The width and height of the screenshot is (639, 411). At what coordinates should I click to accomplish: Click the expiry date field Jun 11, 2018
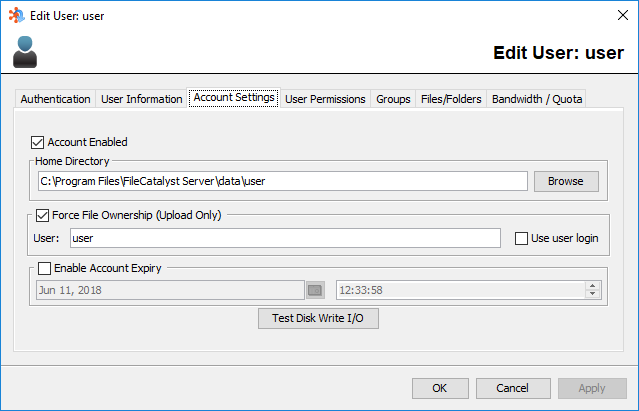[x=170, y=290]
